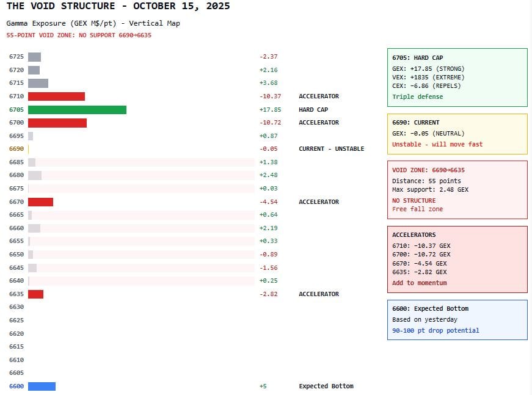Viewport: 532px width, 395px height.
Task: Click the Gamma Exposure subtitle heading
Action: click(92, 23)
